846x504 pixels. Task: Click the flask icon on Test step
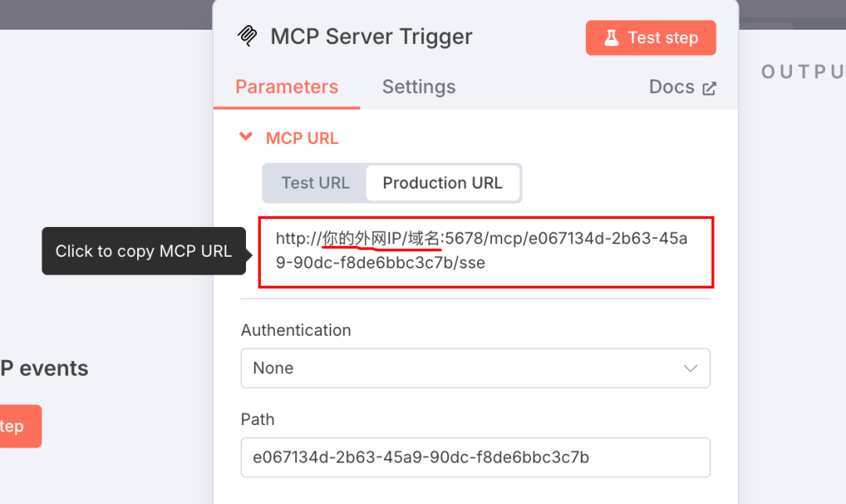pos(611,38)
